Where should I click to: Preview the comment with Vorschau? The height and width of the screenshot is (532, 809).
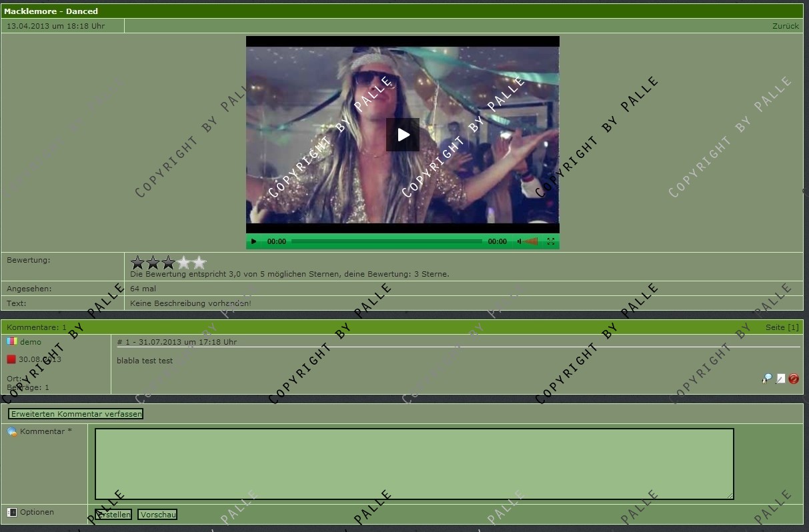[157, 515]
